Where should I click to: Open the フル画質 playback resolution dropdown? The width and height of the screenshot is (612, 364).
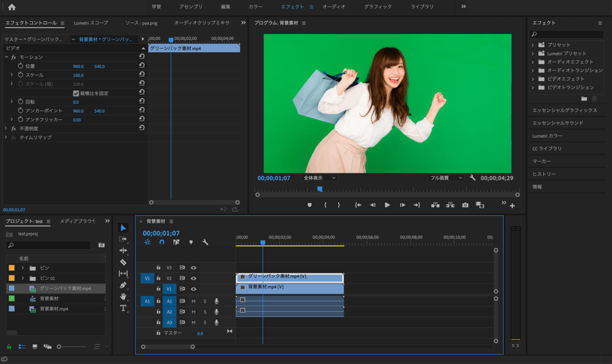pos(446,178)
